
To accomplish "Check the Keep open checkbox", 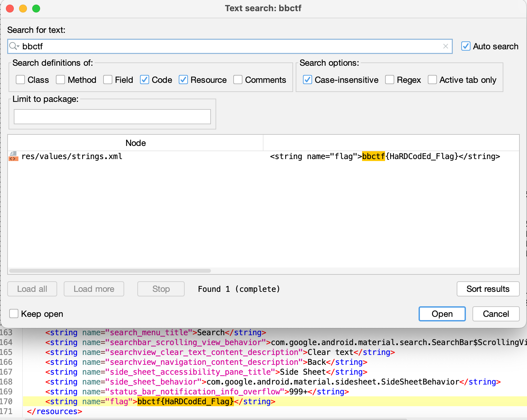I will point(14,314).
